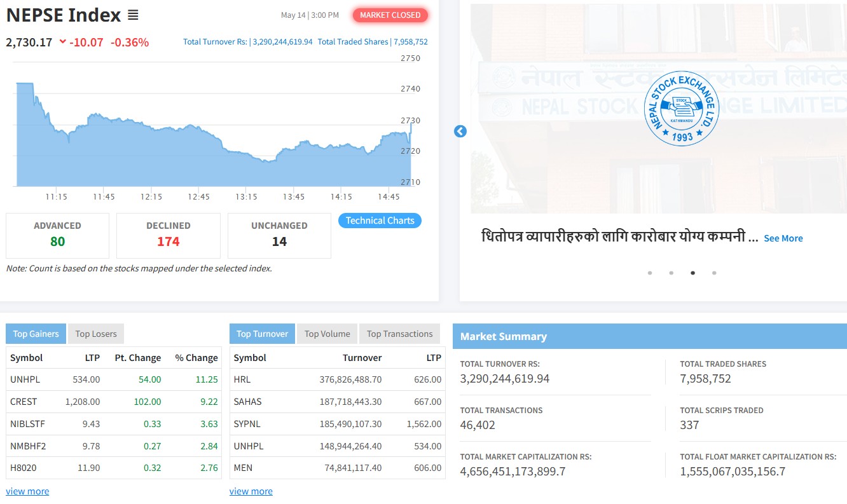Screen dimensions: 847x504
Task: Click the MARKET CLOSED status badge
Action: point(390,15)
